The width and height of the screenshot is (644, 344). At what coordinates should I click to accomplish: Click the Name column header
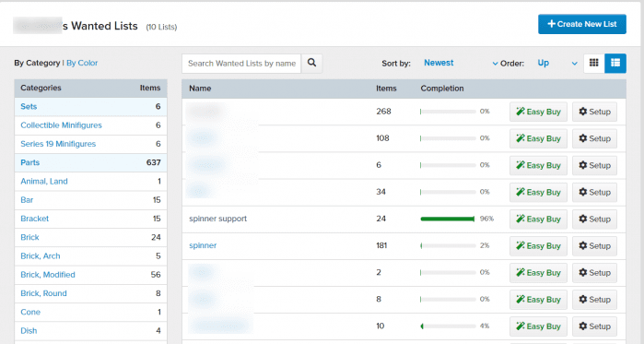pyautogui.click(x=200, y=89)
